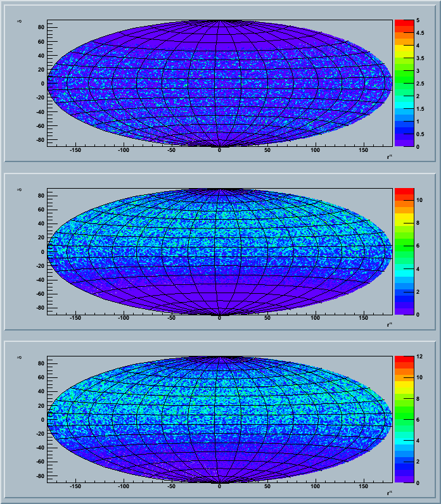441x504 pixels.
Task: Click the "6" palette label in bottom plot
Action: [x=418, y=420]
